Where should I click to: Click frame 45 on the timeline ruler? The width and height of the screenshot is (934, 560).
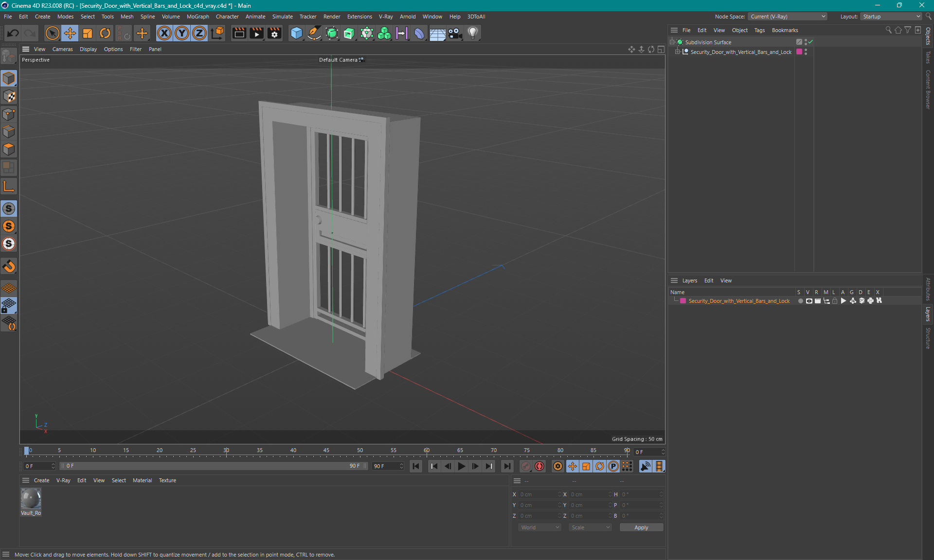326,451
